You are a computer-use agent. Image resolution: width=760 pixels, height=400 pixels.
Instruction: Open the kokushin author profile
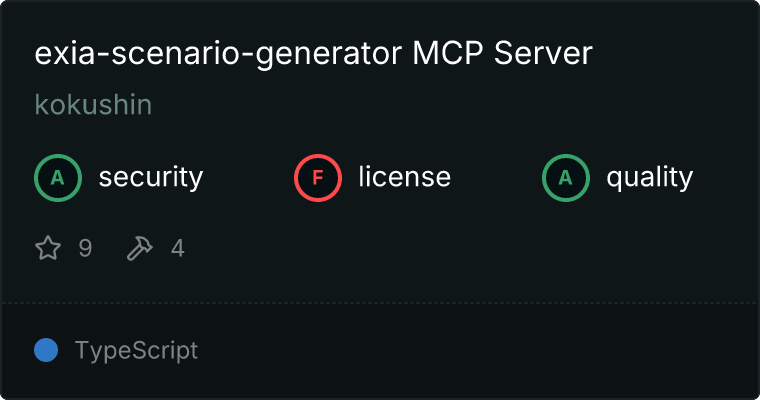[x=94, y=104]
